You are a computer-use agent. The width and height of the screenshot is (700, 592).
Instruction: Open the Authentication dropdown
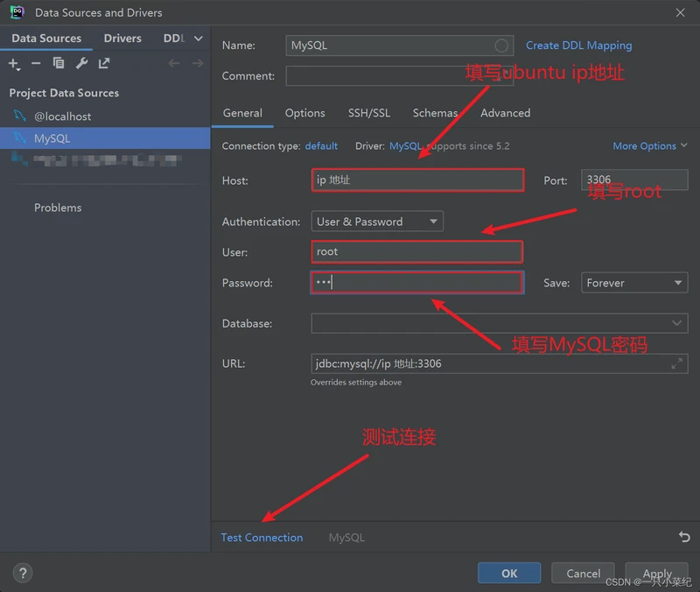pyautogui.click(x=377, y=222)
